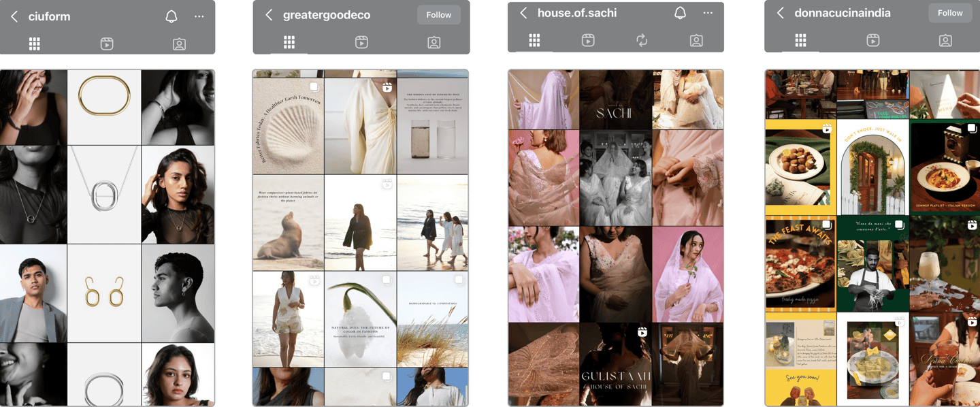Open tagged photos tab on donnacucinaindia profile

point(945,41)
